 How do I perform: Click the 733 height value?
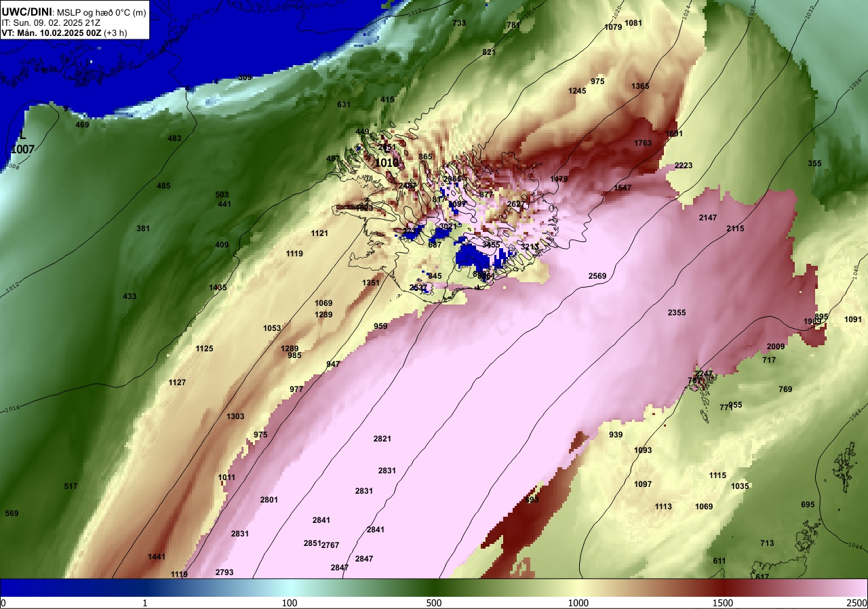tap(459, 23)
